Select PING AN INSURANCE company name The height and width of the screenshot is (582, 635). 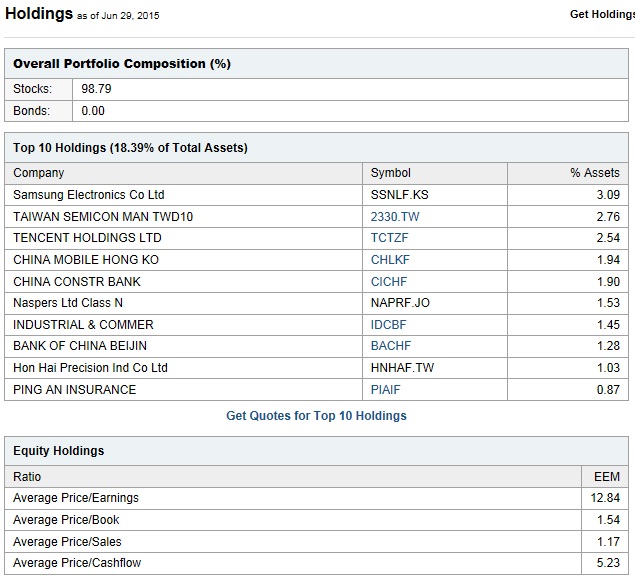(75, 390)
